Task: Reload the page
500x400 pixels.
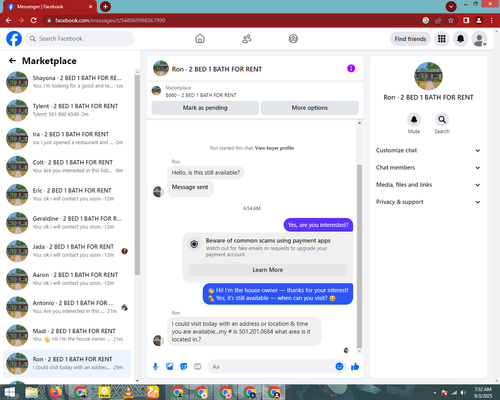Action: click(34, 20)
